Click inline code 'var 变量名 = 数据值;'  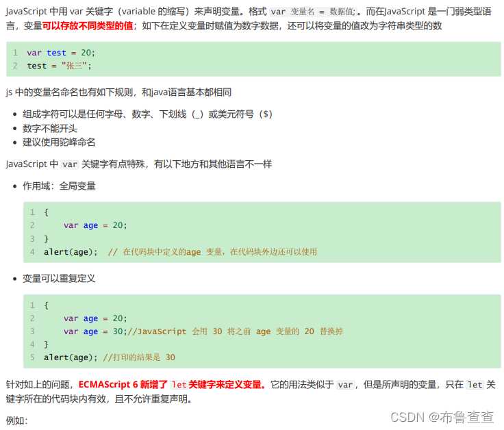coord(313,12)
